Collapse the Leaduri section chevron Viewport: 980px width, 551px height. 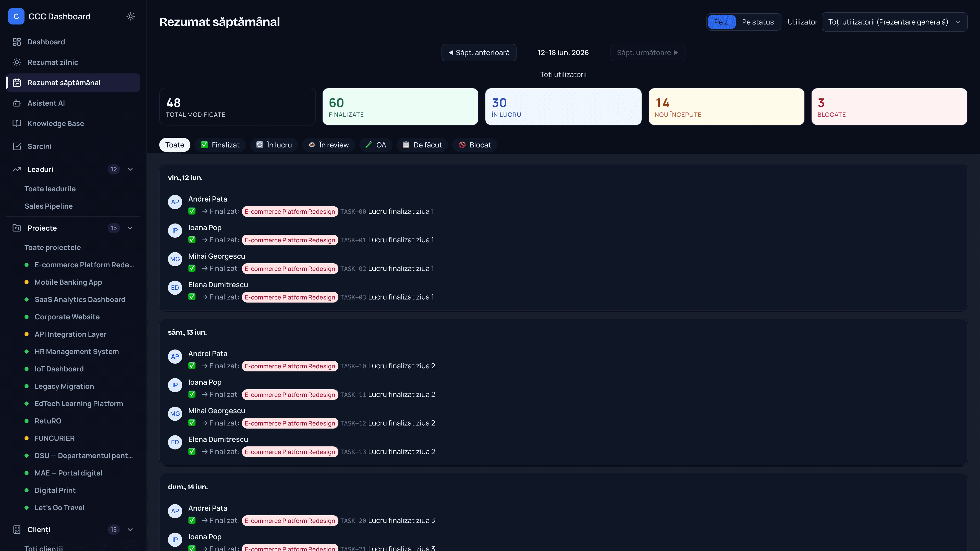click(x=130, y=170)
